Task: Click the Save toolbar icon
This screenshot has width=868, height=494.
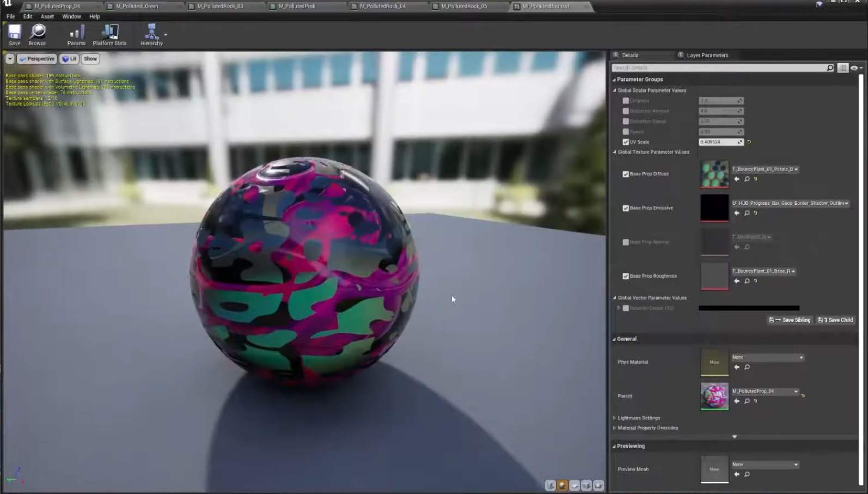Action: [x=15, y=33]
